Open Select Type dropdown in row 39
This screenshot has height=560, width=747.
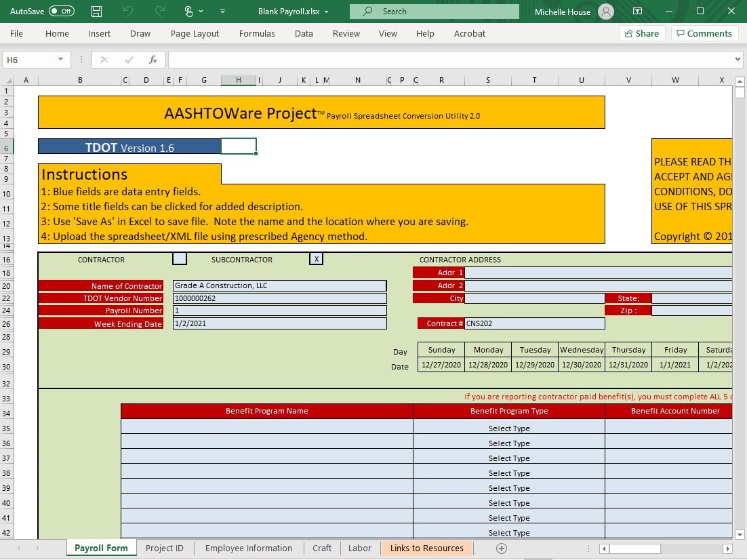(509, 487)
